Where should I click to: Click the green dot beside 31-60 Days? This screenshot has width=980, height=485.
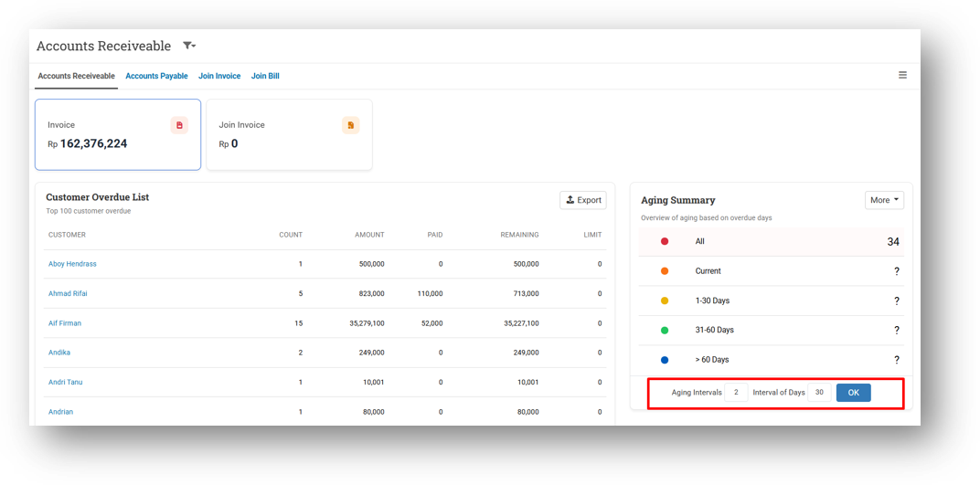point(665,331)
